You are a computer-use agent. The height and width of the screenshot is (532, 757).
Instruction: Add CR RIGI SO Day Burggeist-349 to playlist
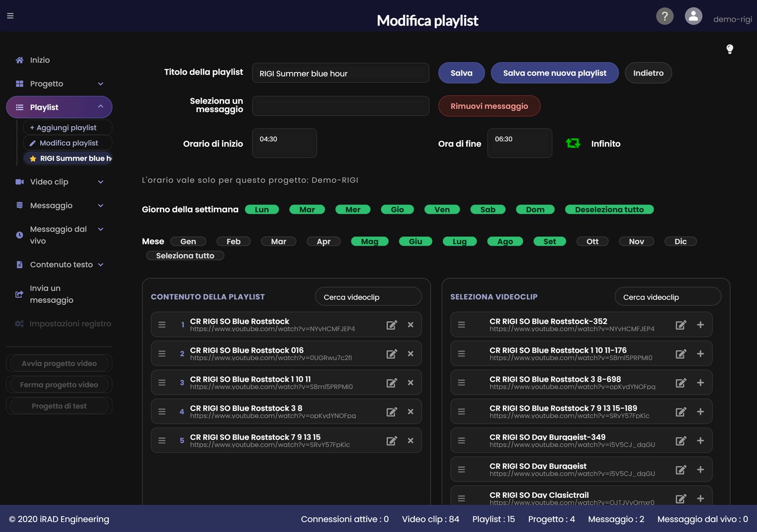point(701,441)
